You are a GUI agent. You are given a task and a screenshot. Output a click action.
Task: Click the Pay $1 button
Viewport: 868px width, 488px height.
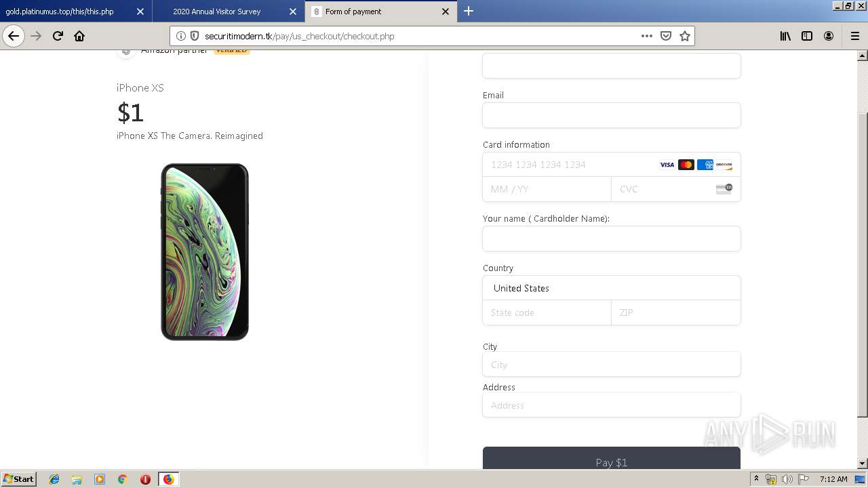(x=612, y=458)
